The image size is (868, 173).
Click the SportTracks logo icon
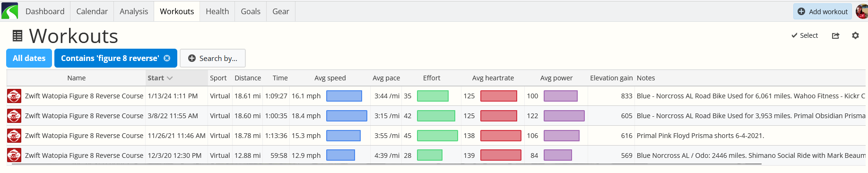pos(9,11)
